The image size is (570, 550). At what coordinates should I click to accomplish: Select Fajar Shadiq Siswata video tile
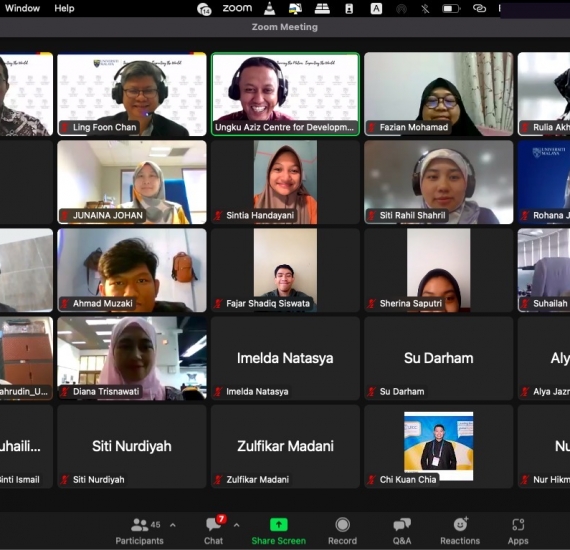285,270
